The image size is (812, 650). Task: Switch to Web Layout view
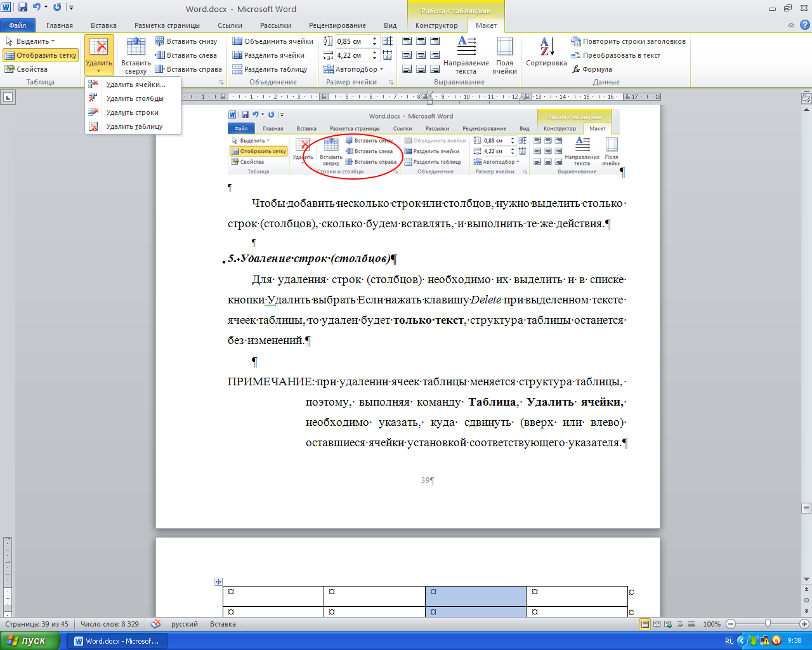669,624
